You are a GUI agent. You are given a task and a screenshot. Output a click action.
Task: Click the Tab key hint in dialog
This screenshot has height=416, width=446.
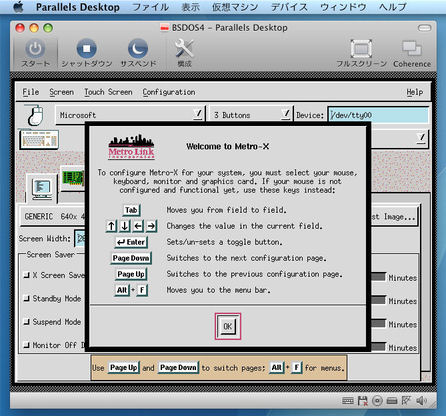131,210
